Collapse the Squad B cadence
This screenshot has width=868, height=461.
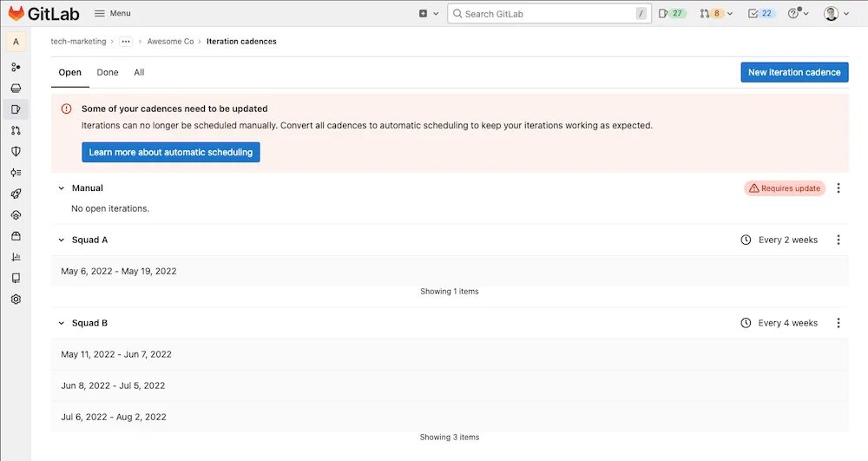pyautogui.click(x=62, y=323)
